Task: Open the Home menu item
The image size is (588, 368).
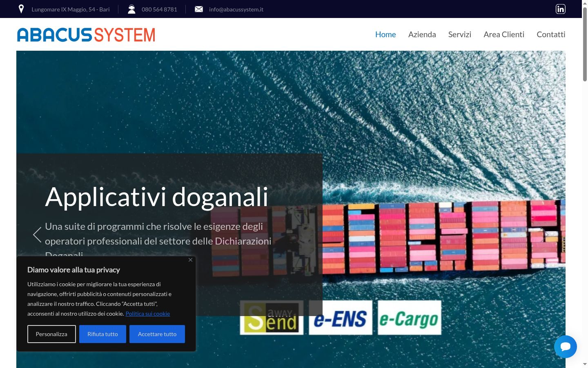Action: [385, 34]
